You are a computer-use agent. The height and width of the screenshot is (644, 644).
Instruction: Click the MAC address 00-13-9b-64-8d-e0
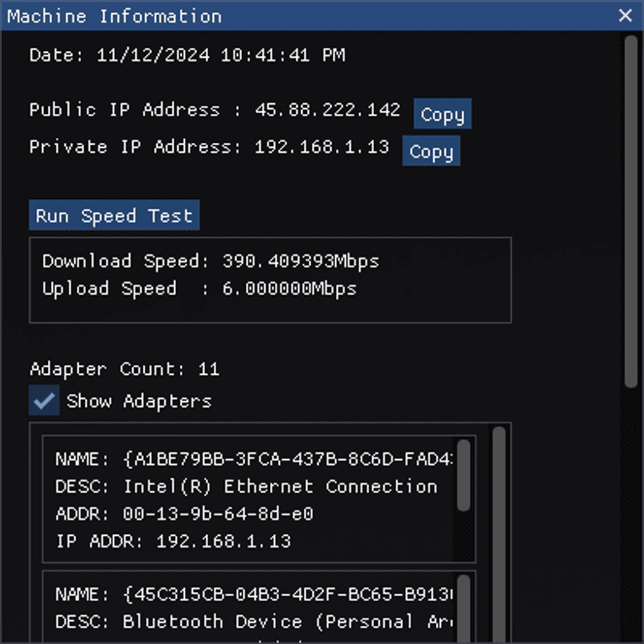(x=218, y=514)
